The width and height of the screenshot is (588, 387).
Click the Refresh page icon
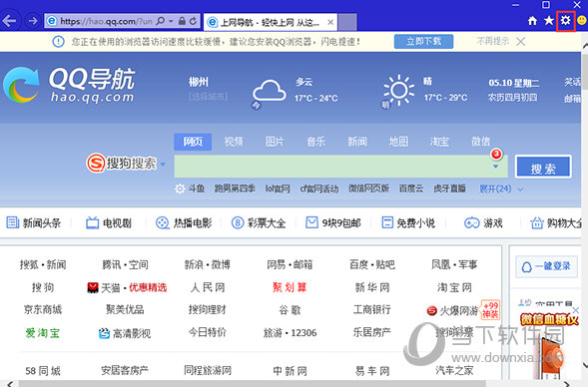click(x=193, y=21)
